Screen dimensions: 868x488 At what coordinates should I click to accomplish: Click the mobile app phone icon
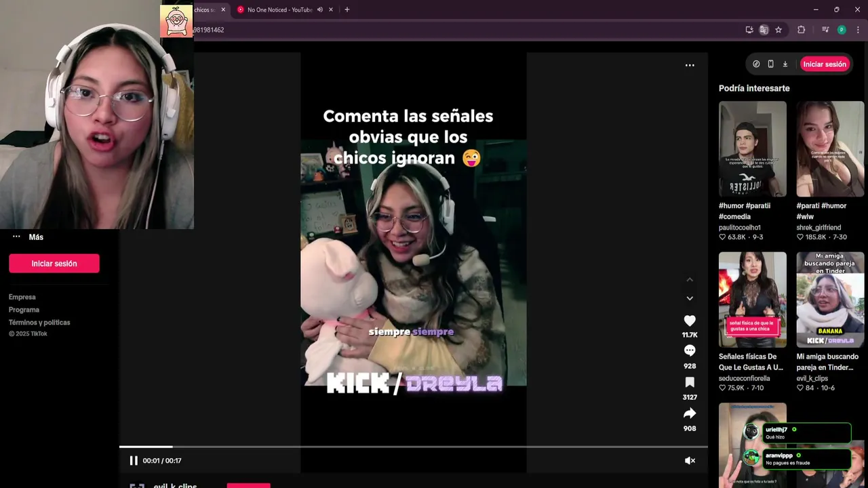click(770, 64)
